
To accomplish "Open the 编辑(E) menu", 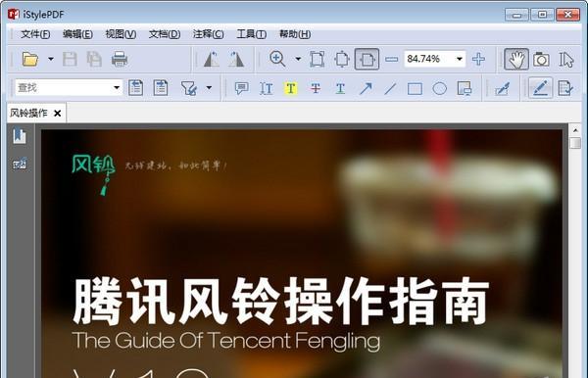I will tap(77, 34).
